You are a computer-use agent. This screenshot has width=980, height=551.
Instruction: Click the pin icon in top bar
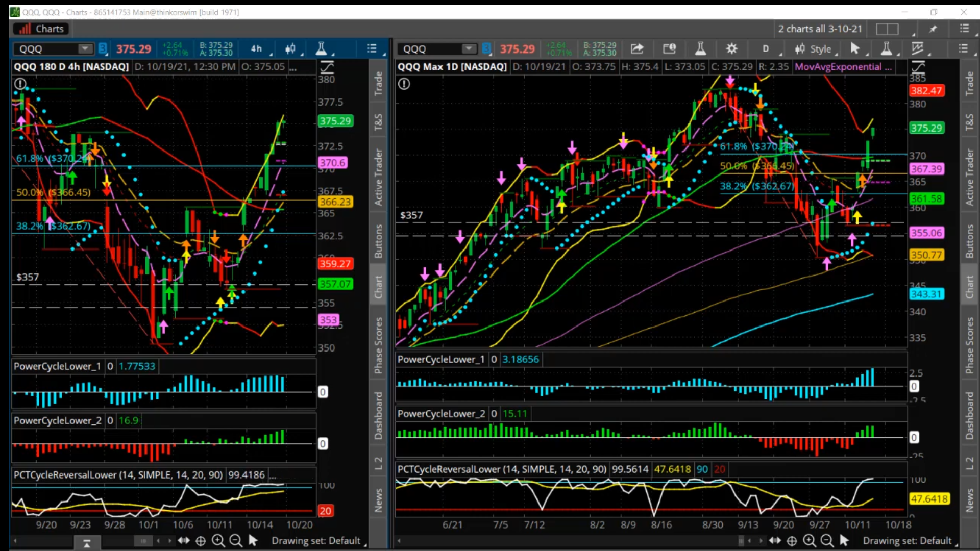(x=933, y=29)
